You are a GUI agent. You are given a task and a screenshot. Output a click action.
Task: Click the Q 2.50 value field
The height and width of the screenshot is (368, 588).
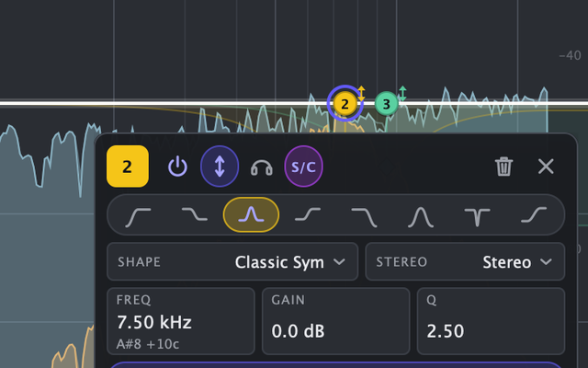pos(491,321)
